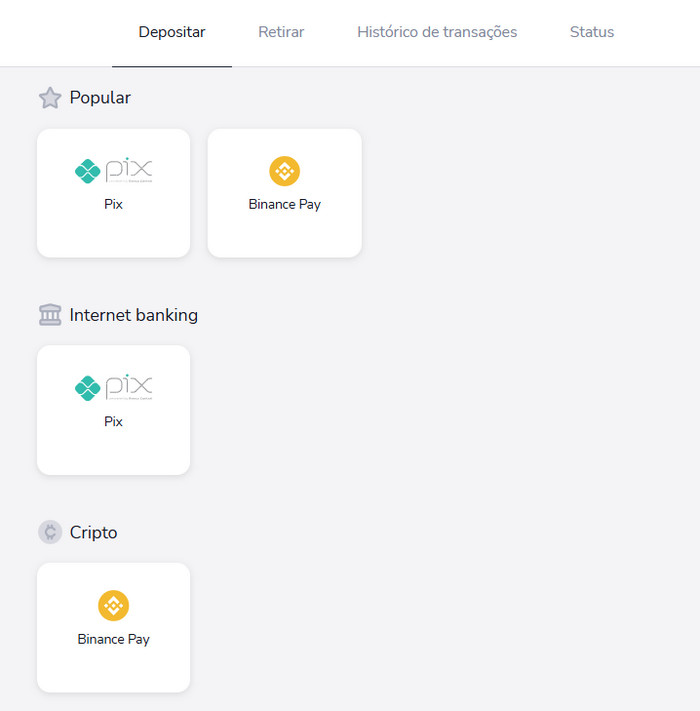The width and height of the screenshot is (700, 711).
Task: Click the star icon beside Popular
Action: coord(50,98)
